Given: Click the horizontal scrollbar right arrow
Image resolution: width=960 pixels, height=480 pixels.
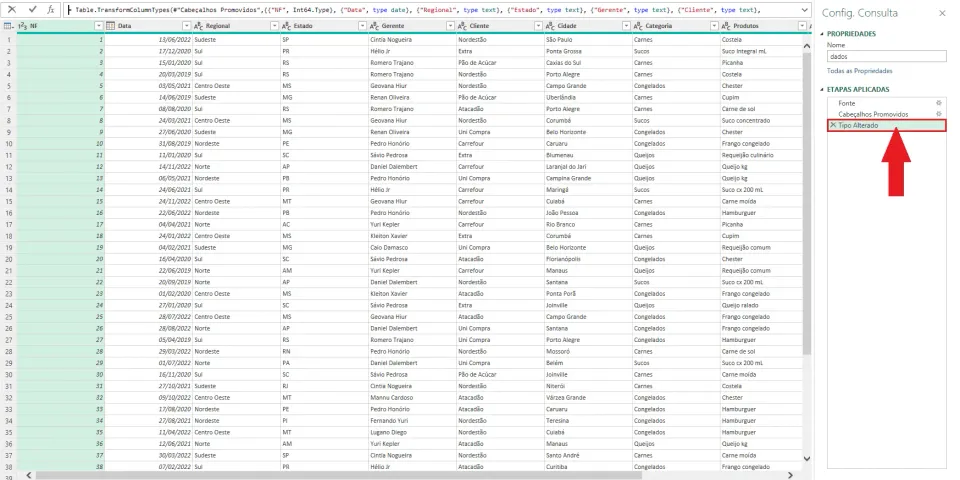Looking at the screenshot, I should 790,474.
